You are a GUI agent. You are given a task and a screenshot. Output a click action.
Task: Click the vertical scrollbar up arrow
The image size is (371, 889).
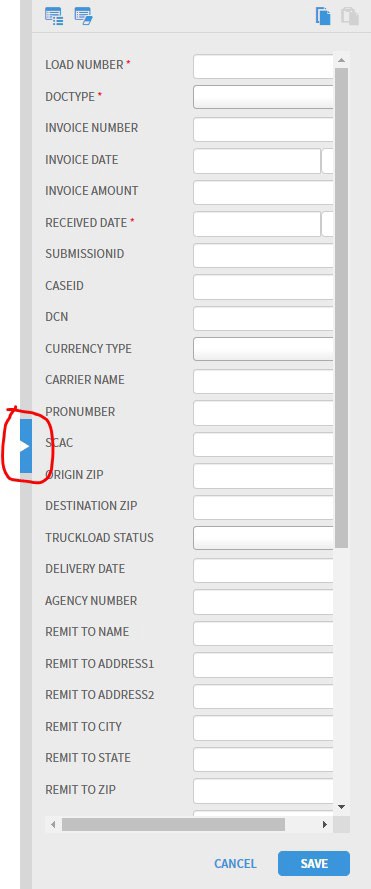tap(341, 60)
